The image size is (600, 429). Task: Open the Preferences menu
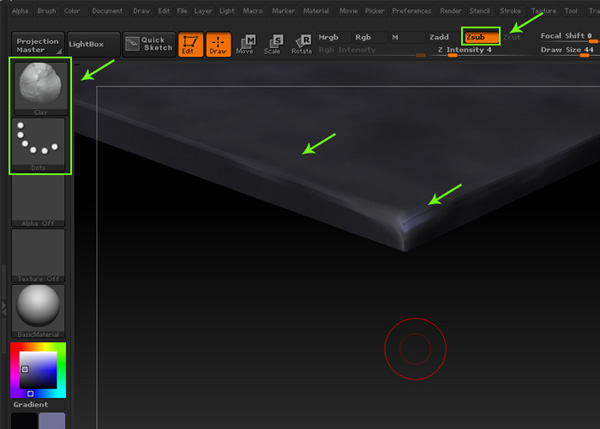412,11
